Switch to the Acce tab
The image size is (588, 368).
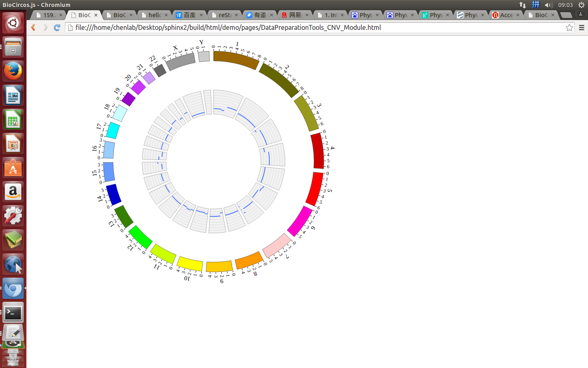[x=506, y=15]
